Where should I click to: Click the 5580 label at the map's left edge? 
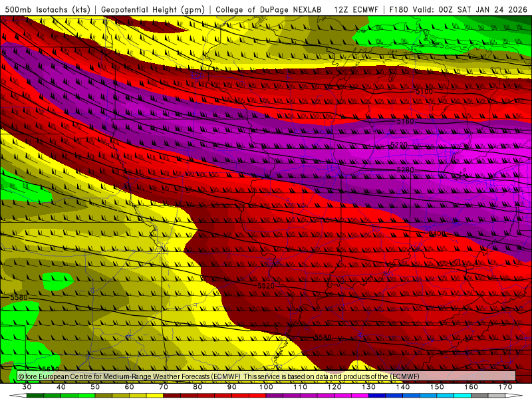[x=19, y=297]
